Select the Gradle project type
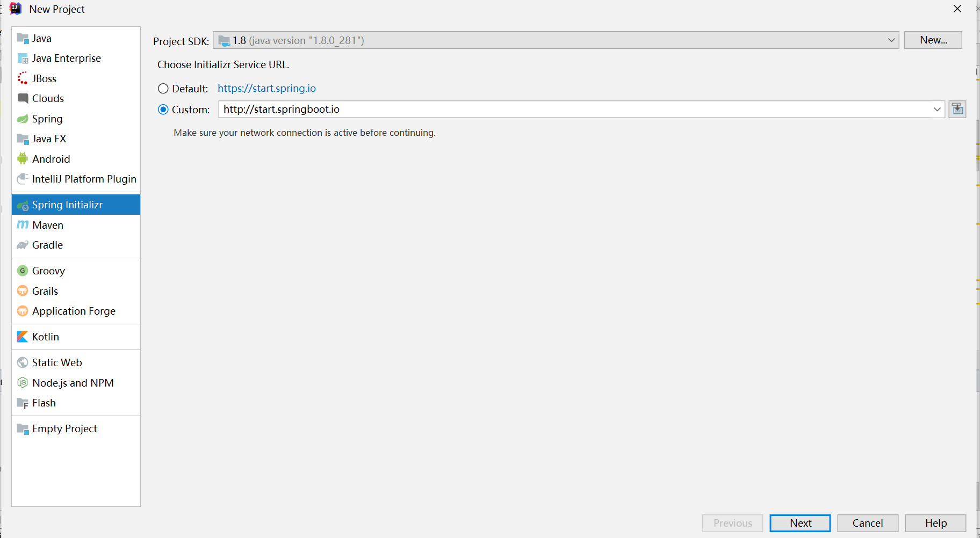This screenshot has width=980, height=538. coord(47,245)
